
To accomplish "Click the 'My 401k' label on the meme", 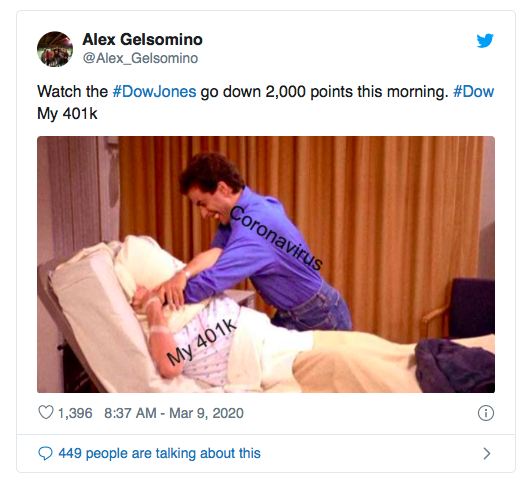I will pos(202,342).
